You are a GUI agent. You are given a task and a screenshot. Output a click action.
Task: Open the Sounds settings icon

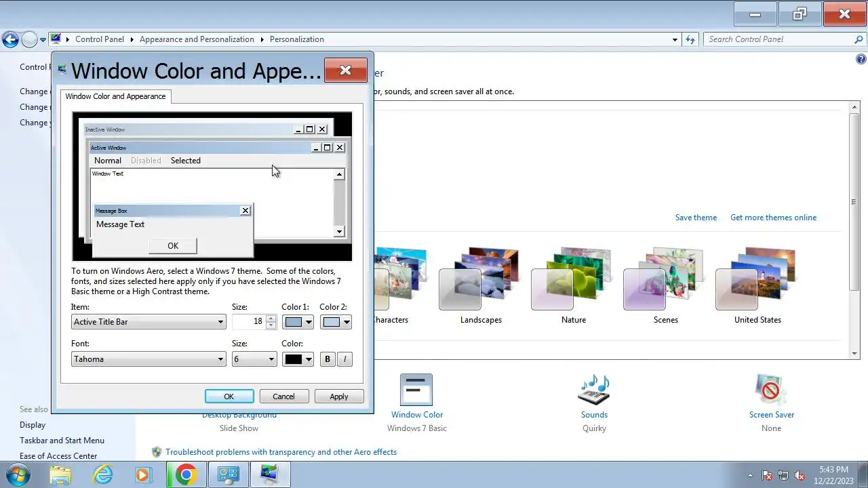point(594,390)
